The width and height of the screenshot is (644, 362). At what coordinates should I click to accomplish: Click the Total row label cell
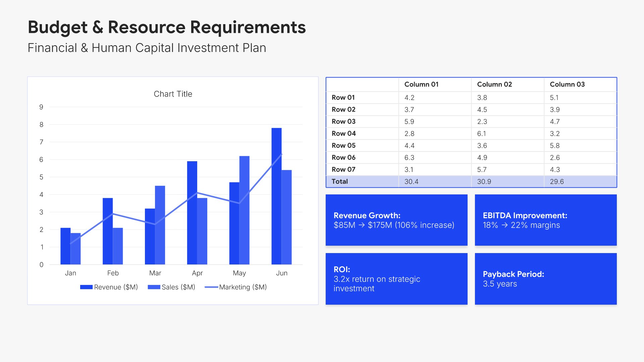pyautogui.click(x=339, y=182)
